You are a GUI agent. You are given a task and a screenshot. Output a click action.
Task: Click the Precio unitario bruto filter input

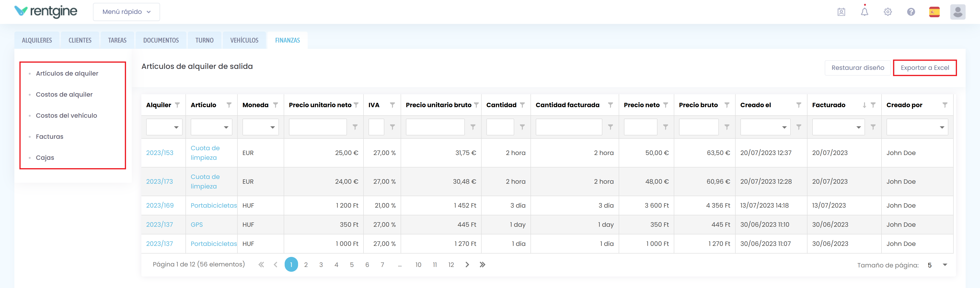pyautogui.click(x=435, y=127)
